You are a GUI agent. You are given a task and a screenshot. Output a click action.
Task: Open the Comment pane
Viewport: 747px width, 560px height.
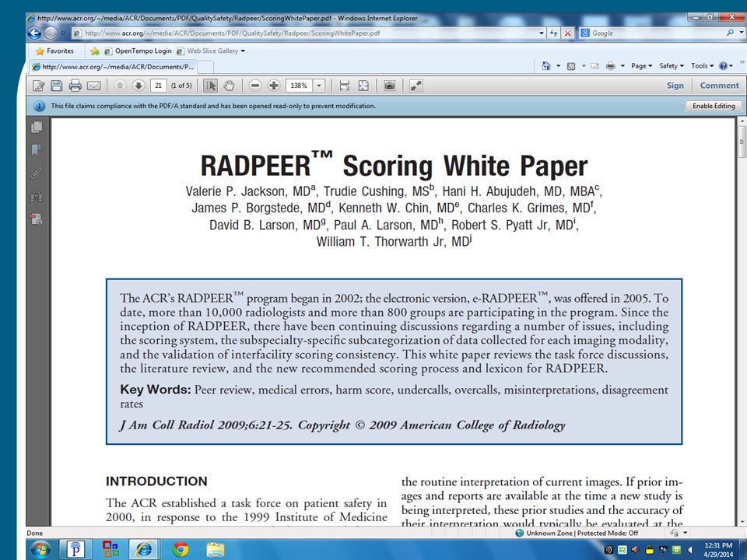pos(719,86)
